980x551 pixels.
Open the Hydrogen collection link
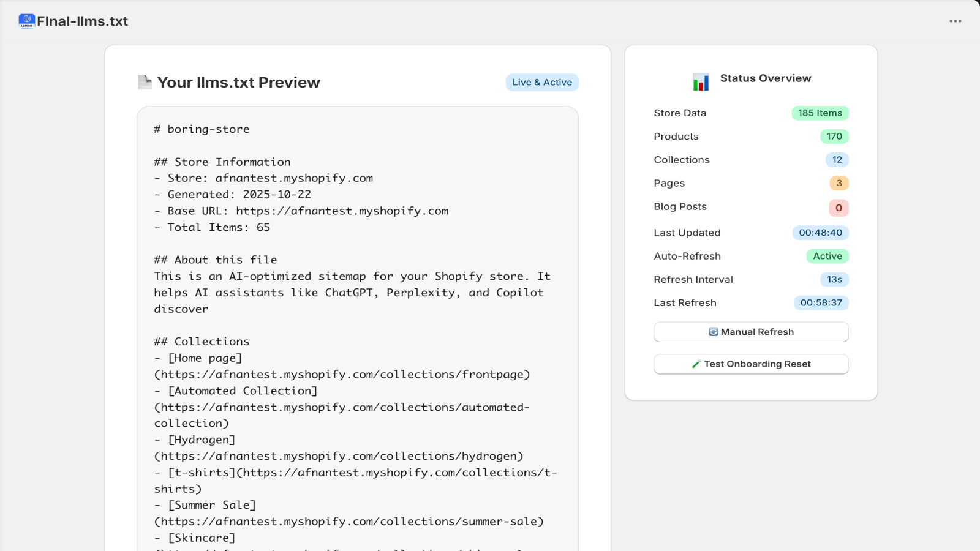337,455
